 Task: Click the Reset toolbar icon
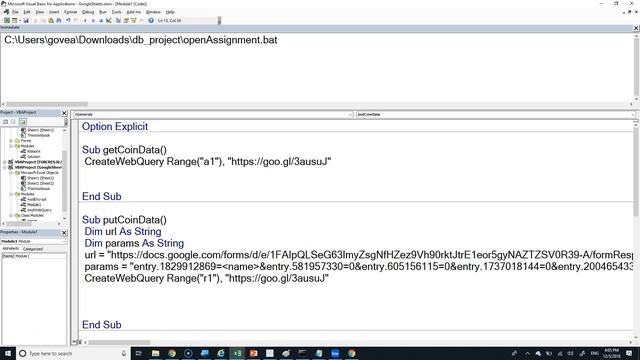pos(101,20)
